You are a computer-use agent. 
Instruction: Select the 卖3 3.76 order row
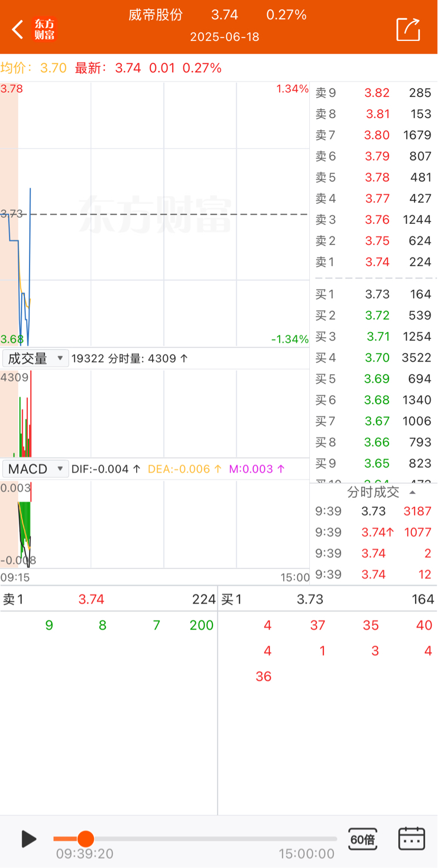click(x=374, y=219)
